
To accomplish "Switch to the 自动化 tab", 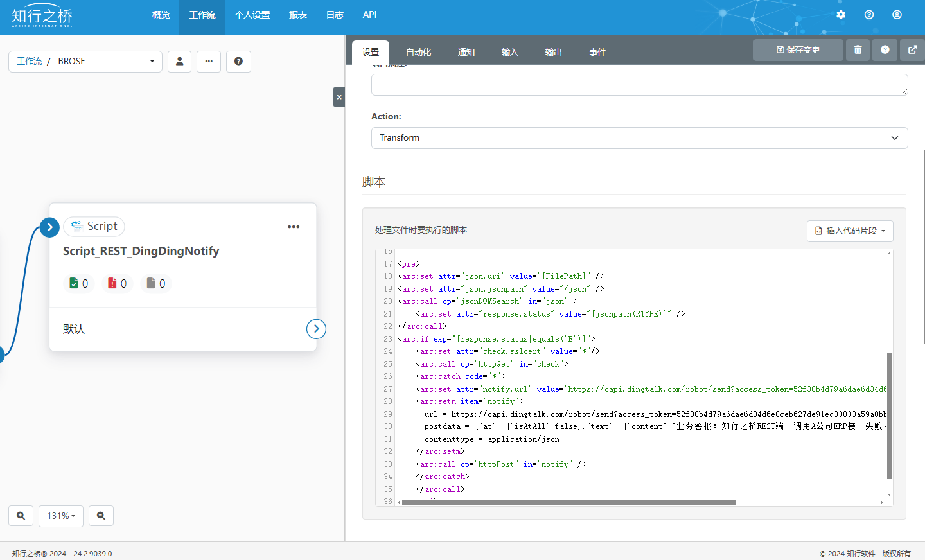I will pos(418,53).
